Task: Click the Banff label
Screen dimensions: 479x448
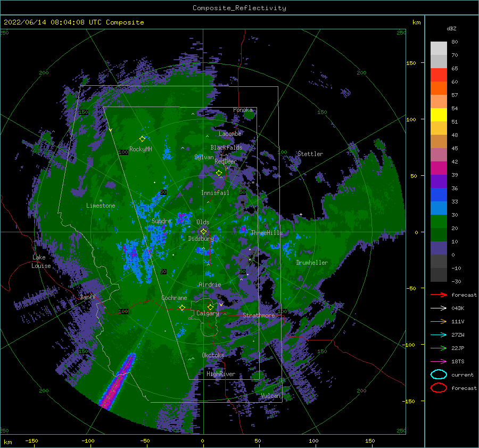Action: coord(88,297)
